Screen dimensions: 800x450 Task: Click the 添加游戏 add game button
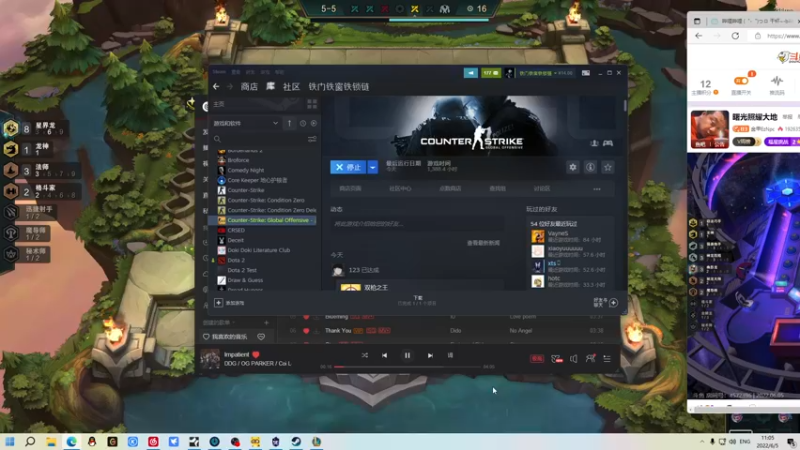click(229, 303)
